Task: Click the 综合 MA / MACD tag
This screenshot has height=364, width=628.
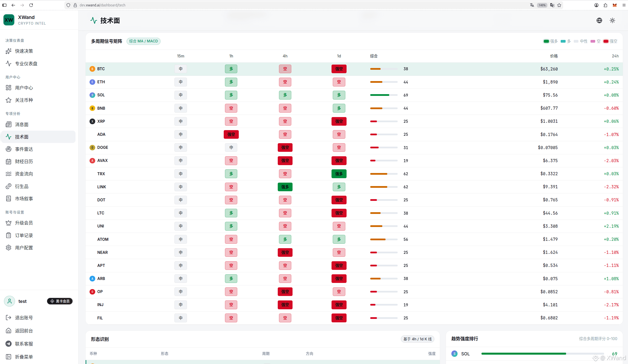Action: click(x=144, y=41)
